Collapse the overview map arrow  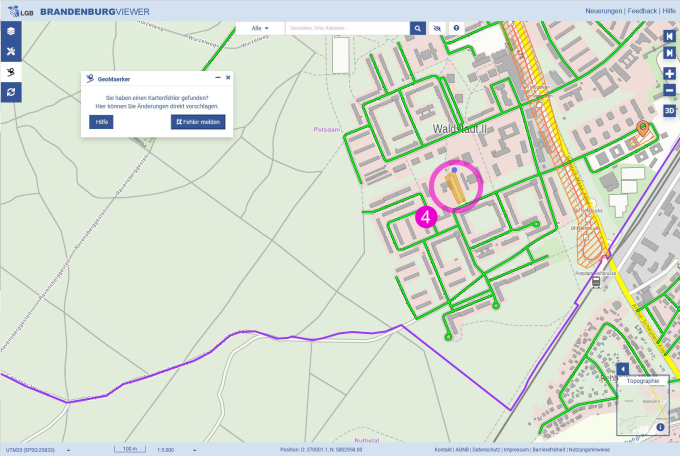[x=623, y=369]
